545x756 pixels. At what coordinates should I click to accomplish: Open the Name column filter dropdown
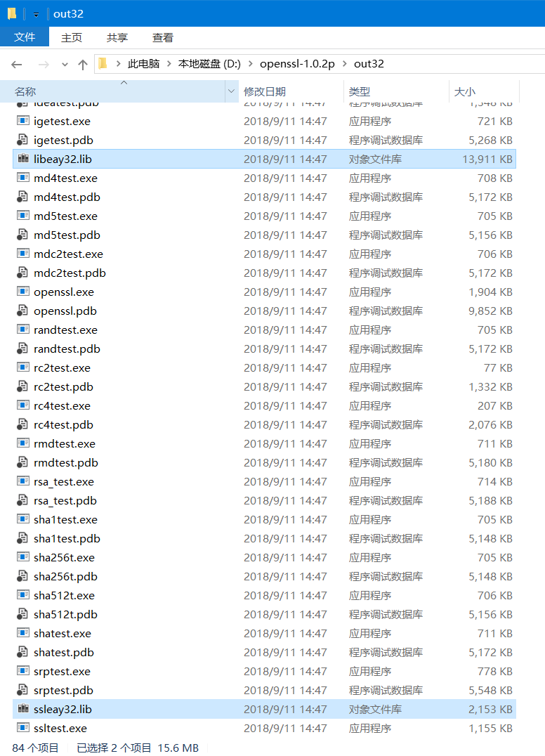tap(231, 91)
